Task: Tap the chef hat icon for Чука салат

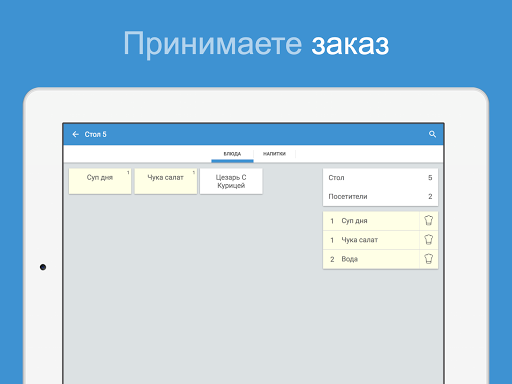Action: click(x=429, y=240)
